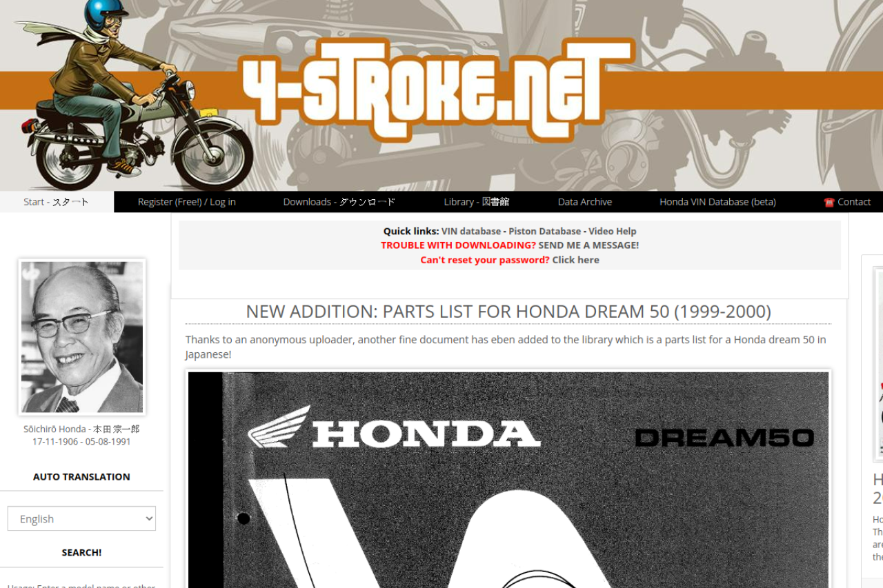This screenshot has width=883, height=588.
Task: Open the Downloads - ダウンロード menu
Action: [339, 202]
